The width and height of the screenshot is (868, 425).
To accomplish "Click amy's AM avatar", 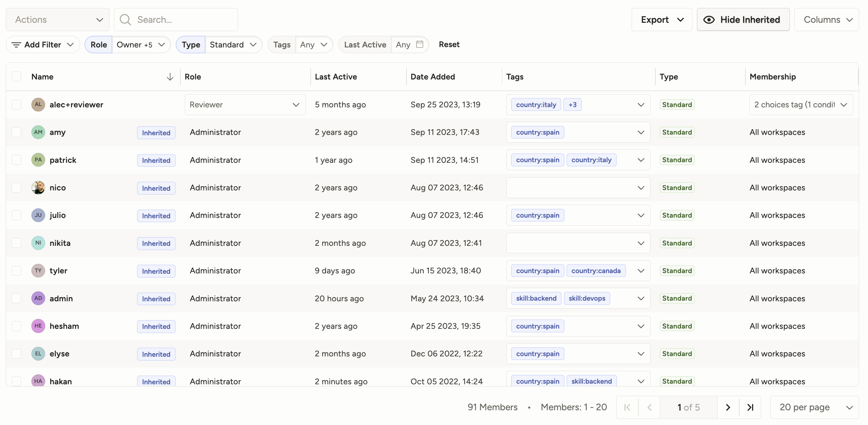I will click(38, 132).
